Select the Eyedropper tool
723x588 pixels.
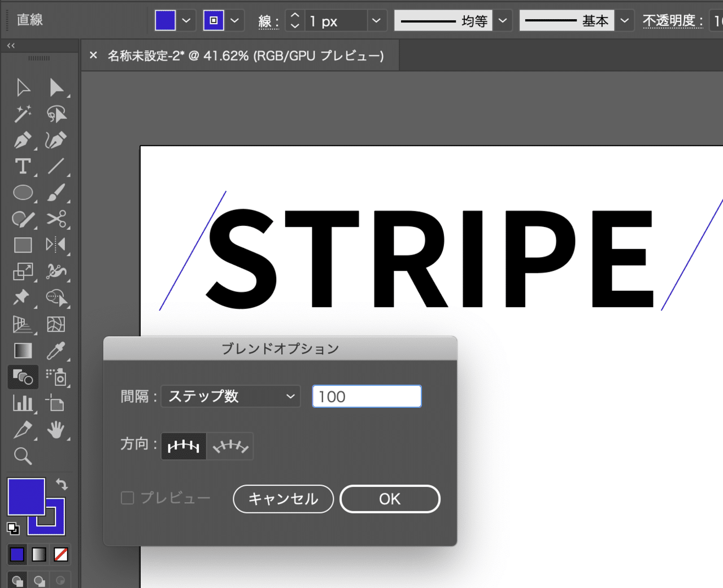56,351
